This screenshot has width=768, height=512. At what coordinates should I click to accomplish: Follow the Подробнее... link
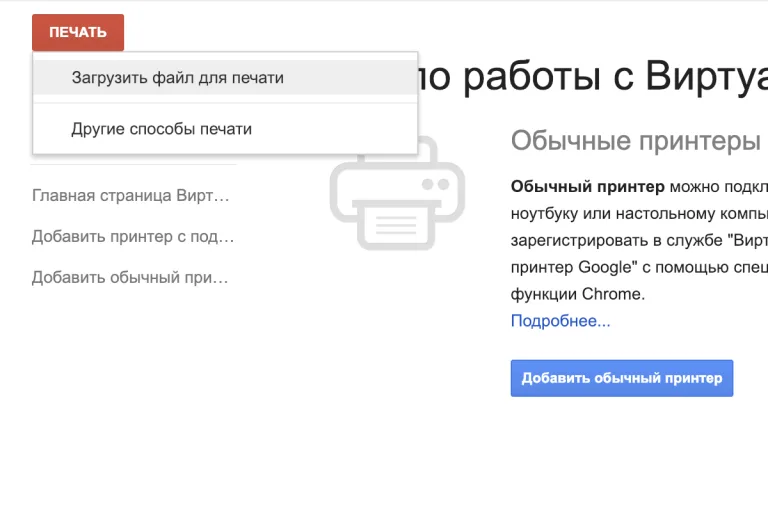(x=560, y=321)
